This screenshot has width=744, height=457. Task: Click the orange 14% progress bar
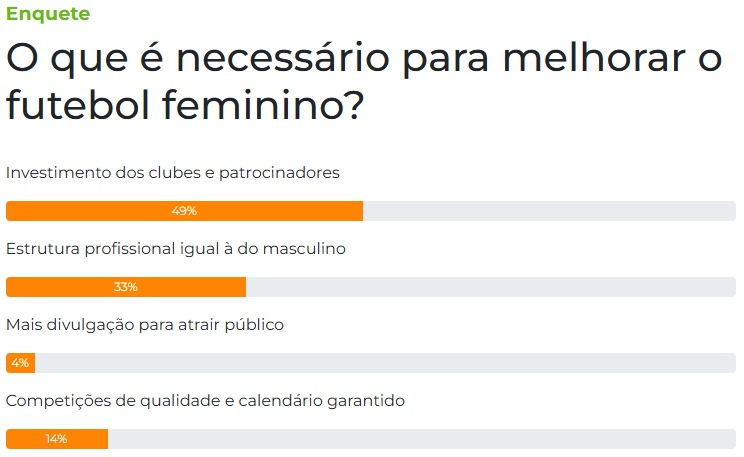point(57,439)
